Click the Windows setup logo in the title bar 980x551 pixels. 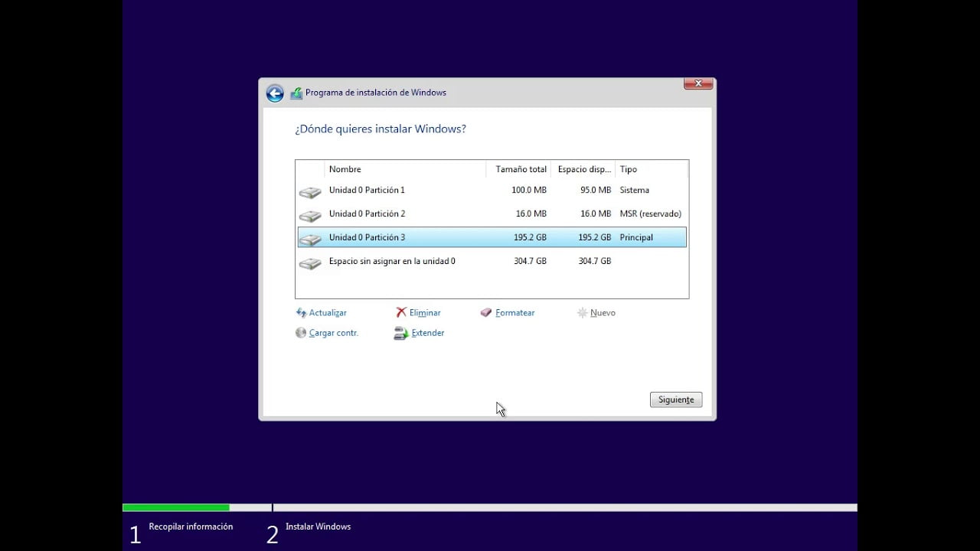[296, 93]
